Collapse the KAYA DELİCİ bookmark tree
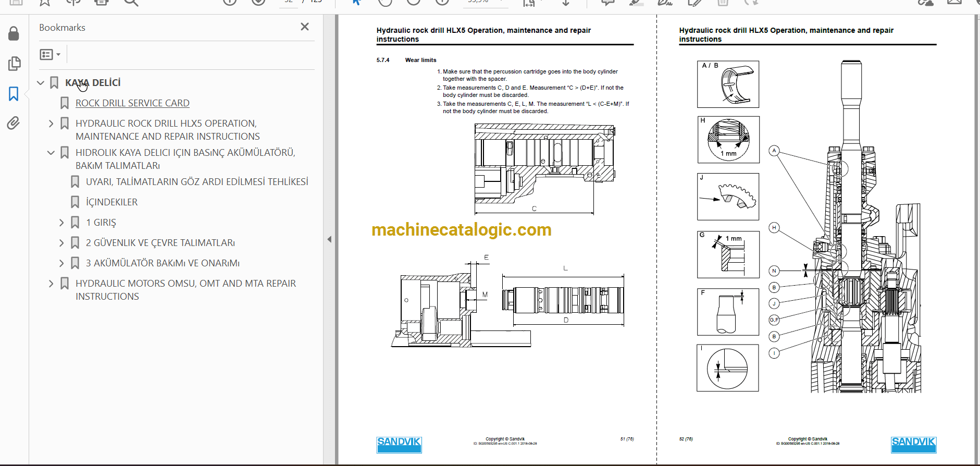 point(41,83)
